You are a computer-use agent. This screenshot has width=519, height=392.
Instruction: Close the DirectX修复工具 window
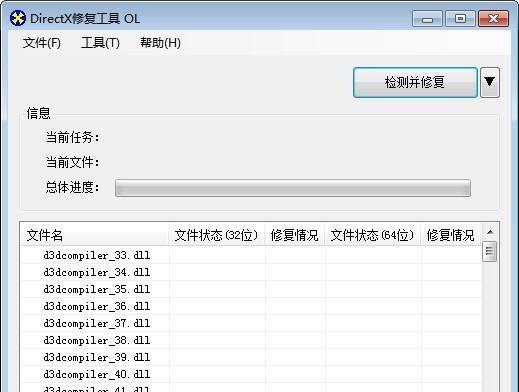click(493, 18)
